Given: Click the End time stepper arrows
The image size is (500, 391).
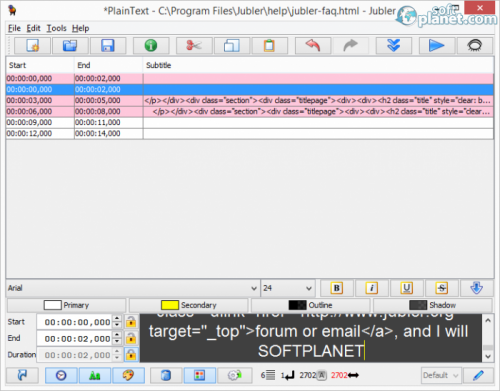Looking at the screenshot, I should [x=117, y=338].
